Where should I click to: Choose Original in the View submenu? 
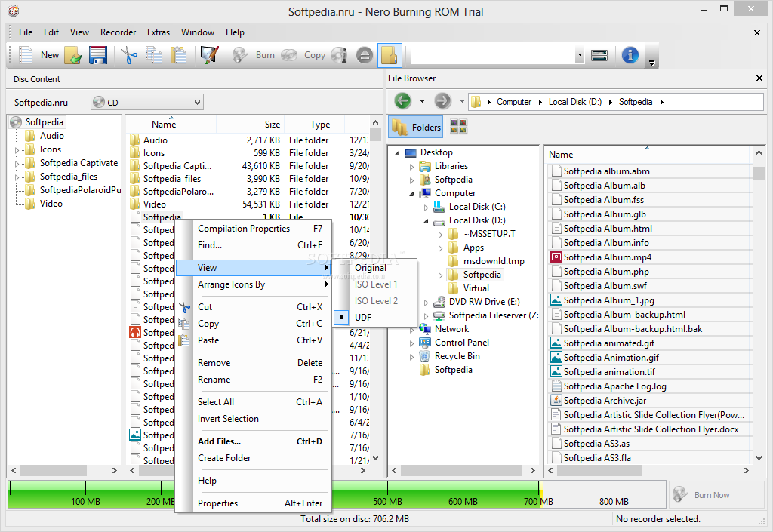(370, 267)
